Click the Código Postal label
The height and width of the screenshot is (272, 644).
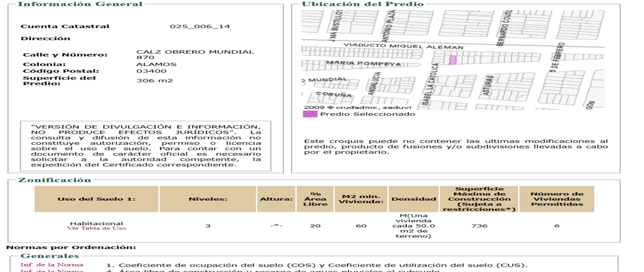(x=61, y=71)
